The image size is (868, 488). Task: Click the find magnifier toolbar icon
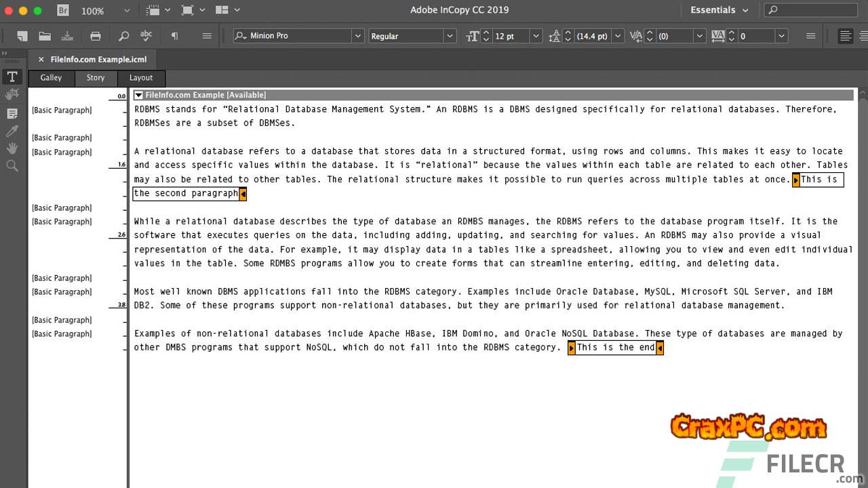tap(123, 36)
